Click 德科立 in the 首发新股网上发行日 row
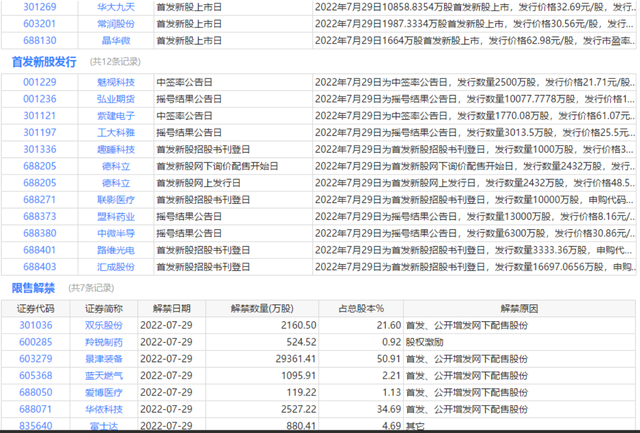Screen dimensions: 640x433 [116, 182]
